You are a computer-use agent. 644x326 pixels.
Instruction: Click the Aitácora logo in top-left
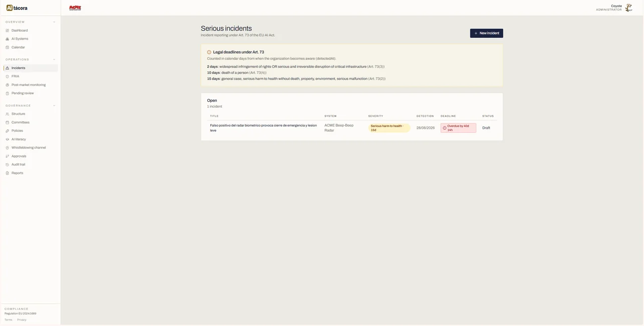coord(17,8)
